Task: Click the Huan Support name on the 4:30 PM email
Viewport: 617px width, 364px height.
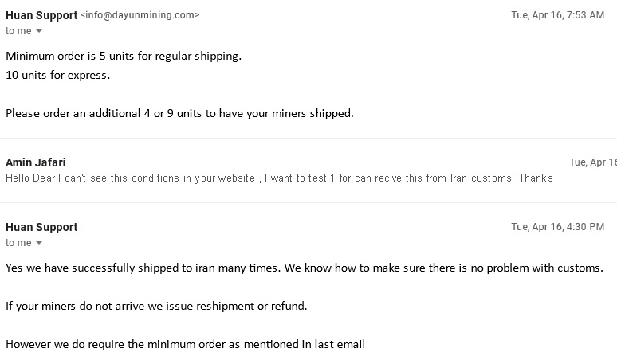Action: pos(41,227)
